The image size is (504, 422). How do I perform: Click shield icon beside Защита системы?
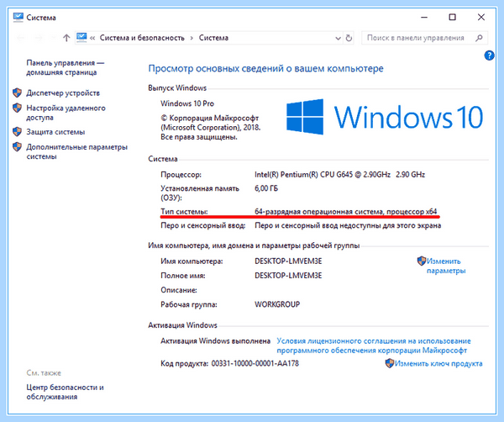pyautogui.click(x=18, y=131)
